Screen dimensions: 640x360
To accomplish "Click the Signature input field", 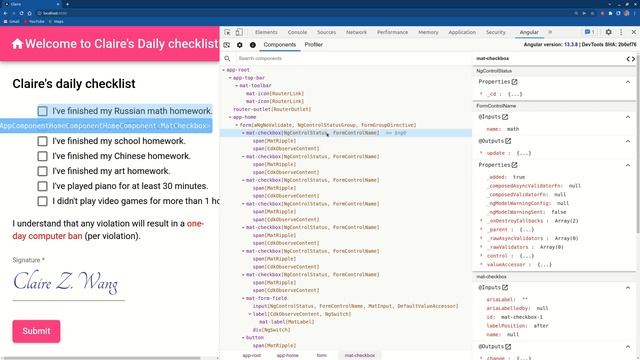I will point(69,284).
